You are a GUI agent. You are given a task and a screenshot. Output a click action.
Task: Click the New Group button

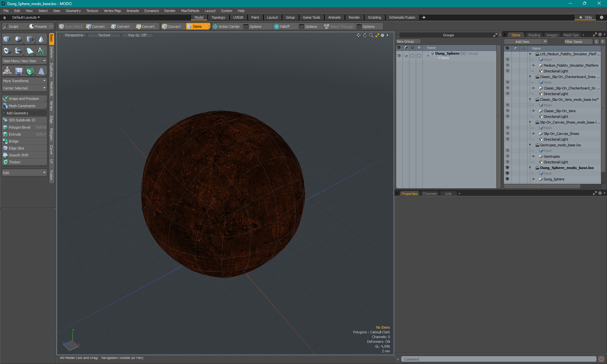408,41
